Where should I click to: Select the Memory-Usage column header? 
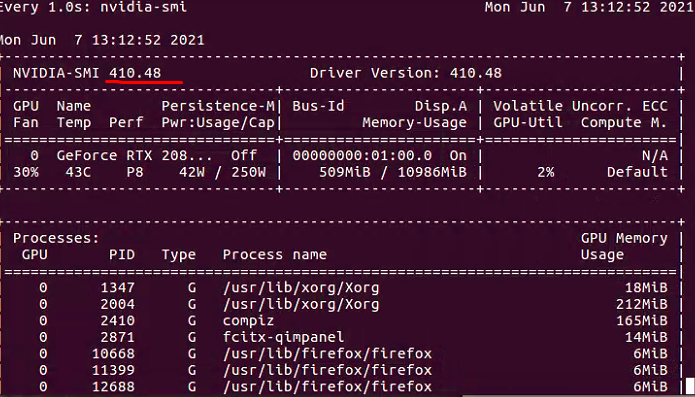414,123
